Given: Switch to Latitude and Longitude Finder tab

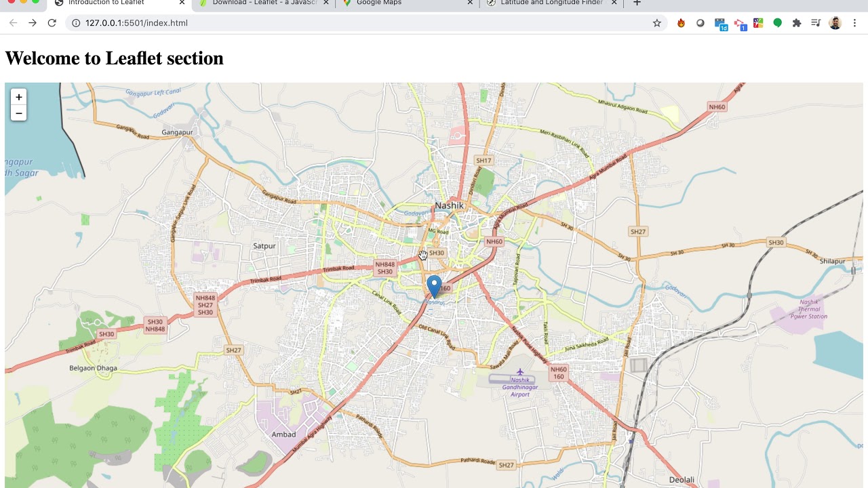Looking at the screenshot, I should (x=552, y=3).
